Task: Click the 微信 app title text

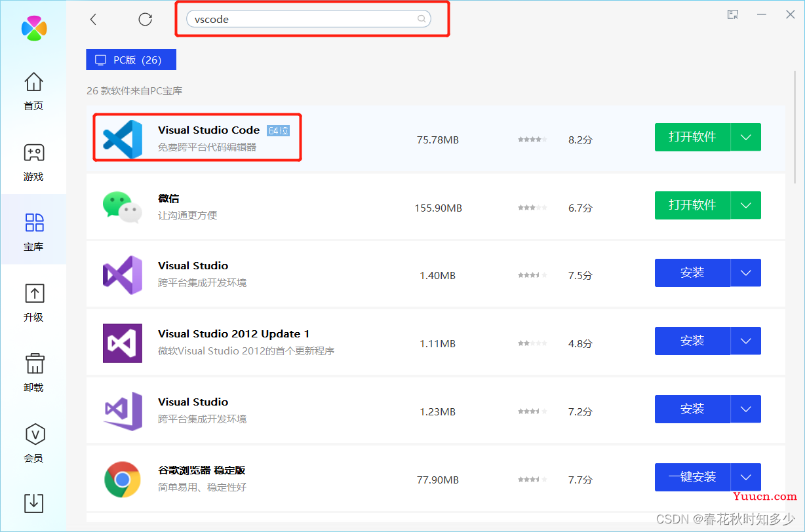Action: pos(168,198)
